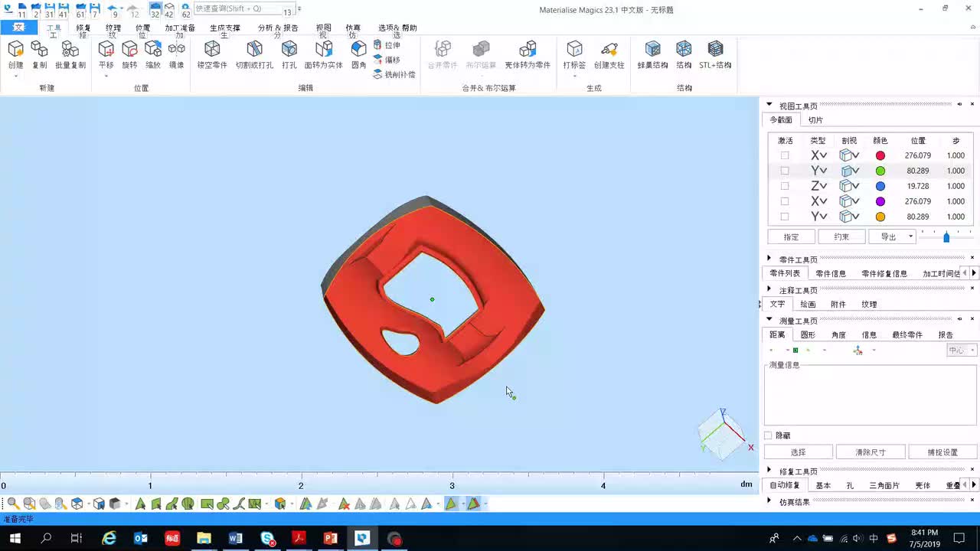This screenshot has width=980, height=551.
Task: Choose the 偏移 (Offset) tool
Action: pyautogui.click(x=387, y=60)
